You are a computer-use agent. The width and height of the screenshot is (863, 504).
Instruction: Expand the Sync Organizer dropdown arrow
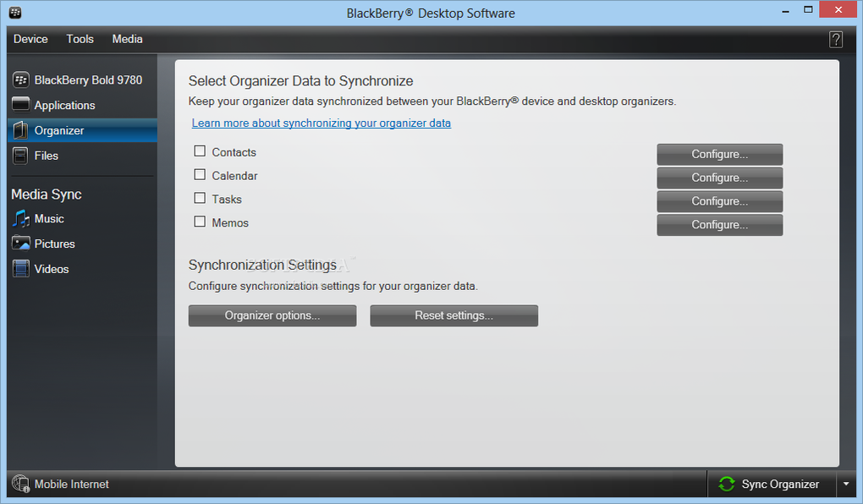(846, 485)
